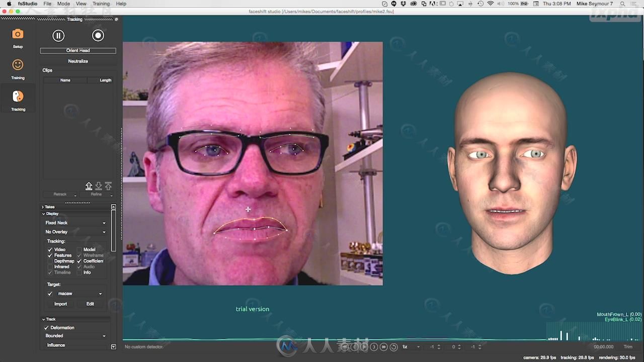Screen dimensions: 644x362
Task: Open macOS Spotlight search
Action: 622,4
